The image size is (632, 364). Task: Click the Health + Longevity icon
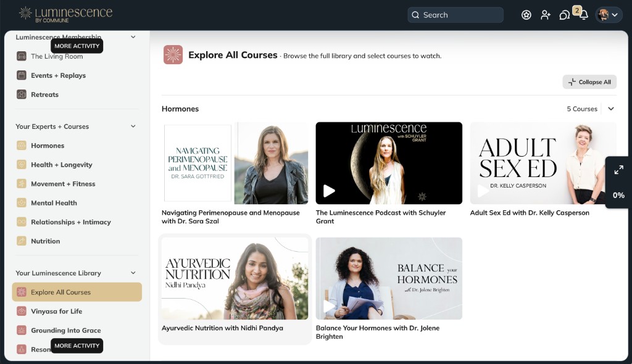[22, 165]
